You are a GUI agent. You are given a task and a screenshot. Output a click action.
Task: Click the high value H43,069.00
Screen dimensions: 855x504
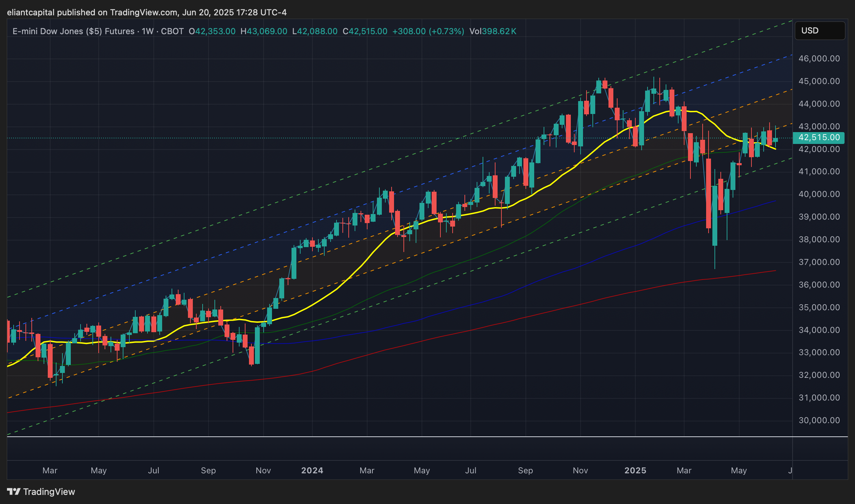[264, 31]
